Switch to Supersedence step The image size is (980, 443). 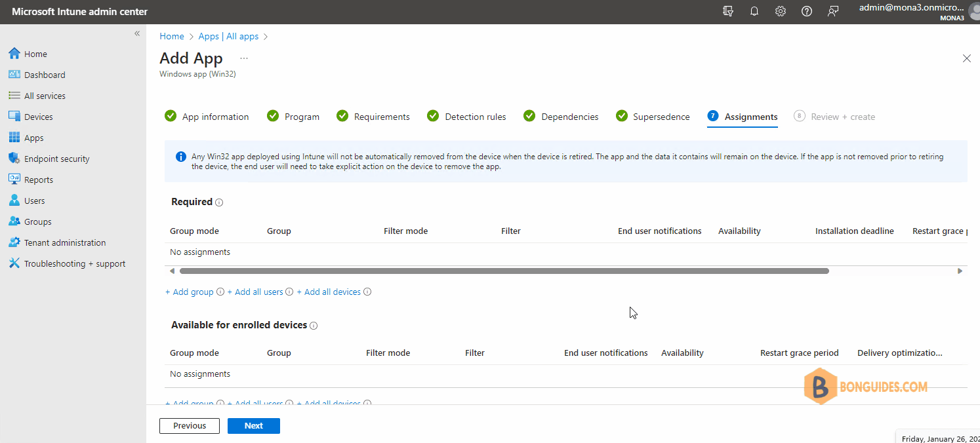[x=653, y=117]
